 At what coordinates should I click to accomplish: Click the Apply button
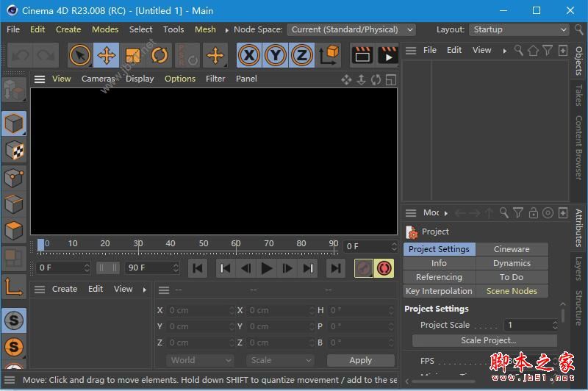[360, 360]
